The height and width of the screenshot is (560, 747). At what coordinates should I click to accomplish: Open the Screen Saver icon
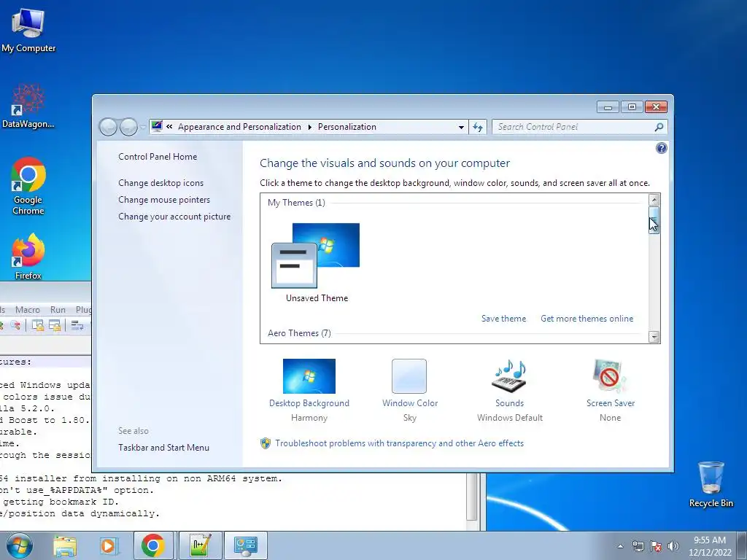point(610,376)
